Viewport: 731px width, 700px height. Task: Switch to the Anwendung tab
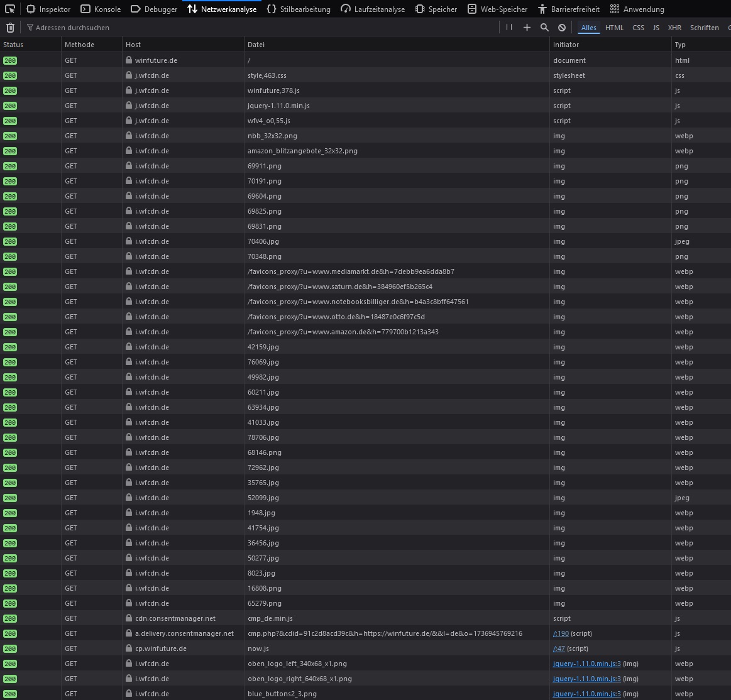pyautogui.click(x=637, y=9)
